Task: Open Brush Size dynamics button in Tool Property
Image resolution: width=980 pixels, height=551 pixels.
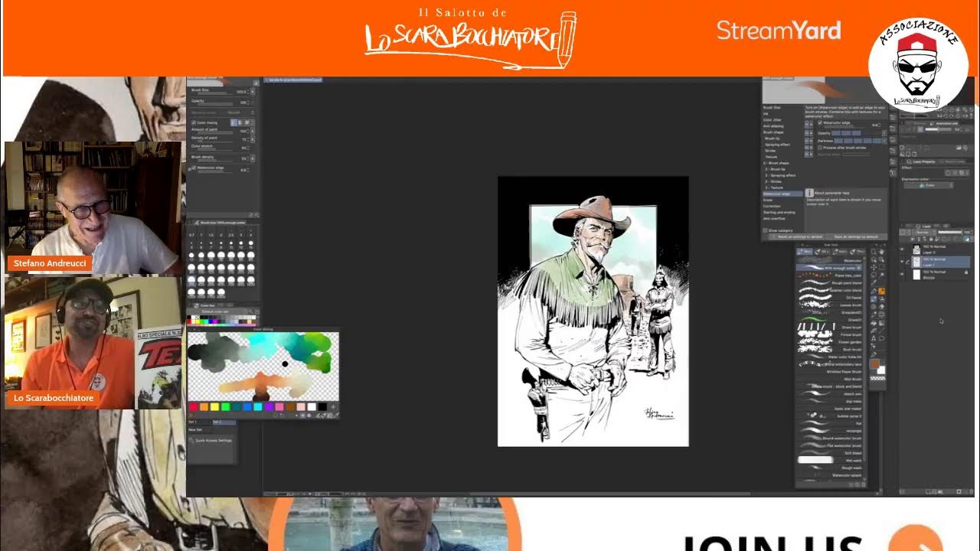Action: point(253,92)
